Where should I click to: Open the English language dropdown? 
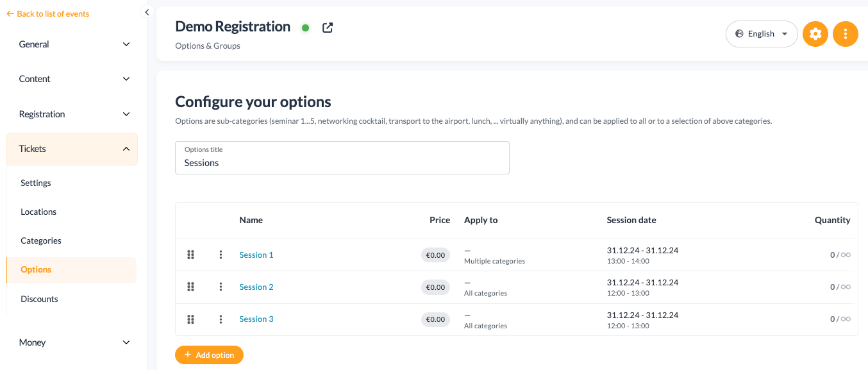coord(762,34)
